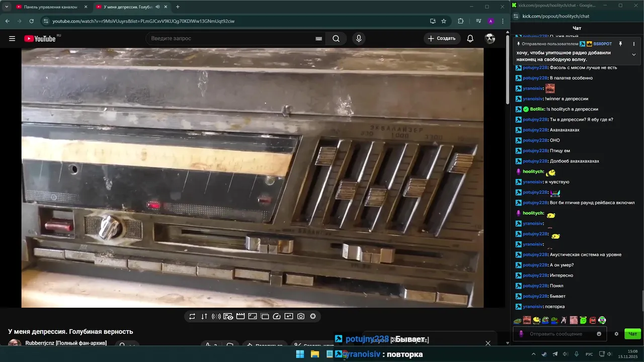The image size is (644, 362).
Task: Insert the green headphones emote
Action: coord(602,320)
